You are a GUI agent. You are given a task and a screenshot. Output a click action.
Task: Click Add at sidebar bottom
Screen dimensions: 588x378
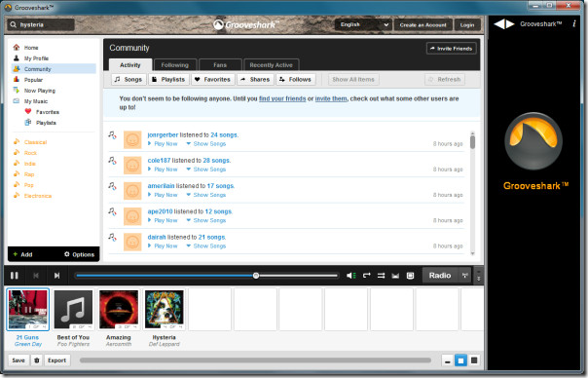click(x=22, y=254)
